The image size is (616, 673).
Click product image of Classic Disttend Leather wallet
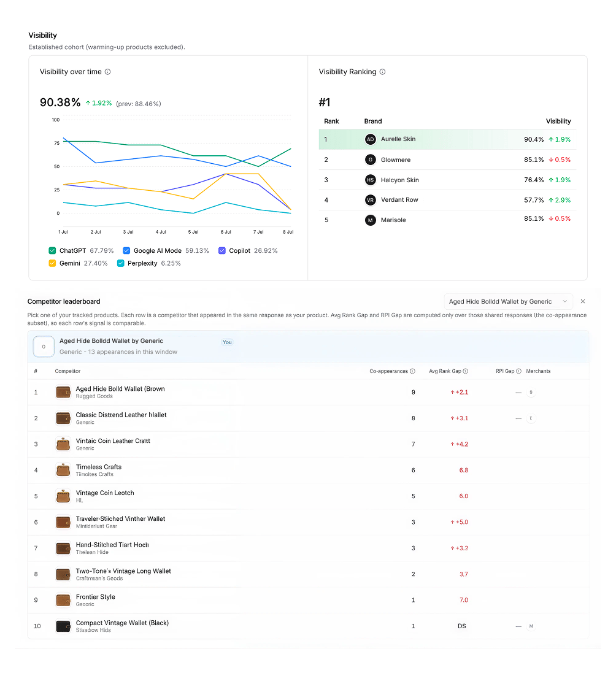pos(63,418)
